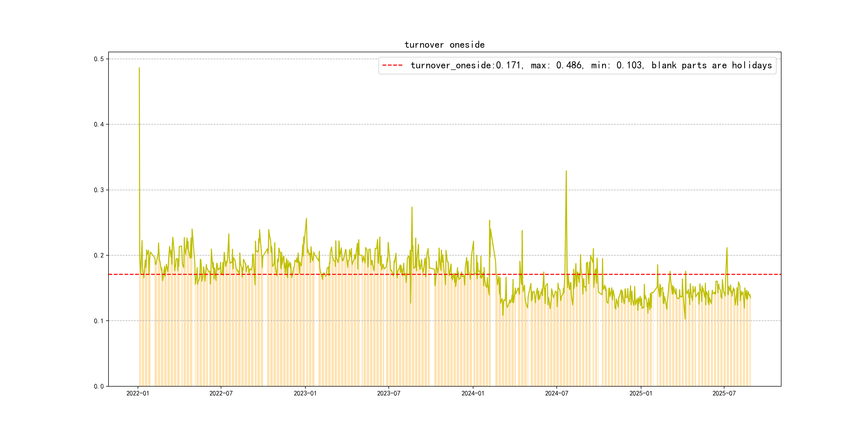This screenshot has width=868, height=434.
Task: Select the 2024-01 x-axis date label
Action: click(x=473, y=393)
